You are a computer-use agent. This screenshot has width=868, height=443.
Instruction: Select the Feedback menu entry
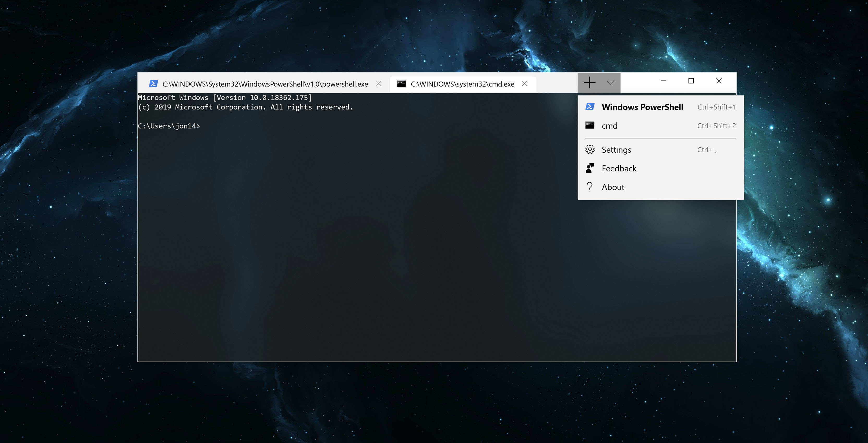[x=619, y=168]
